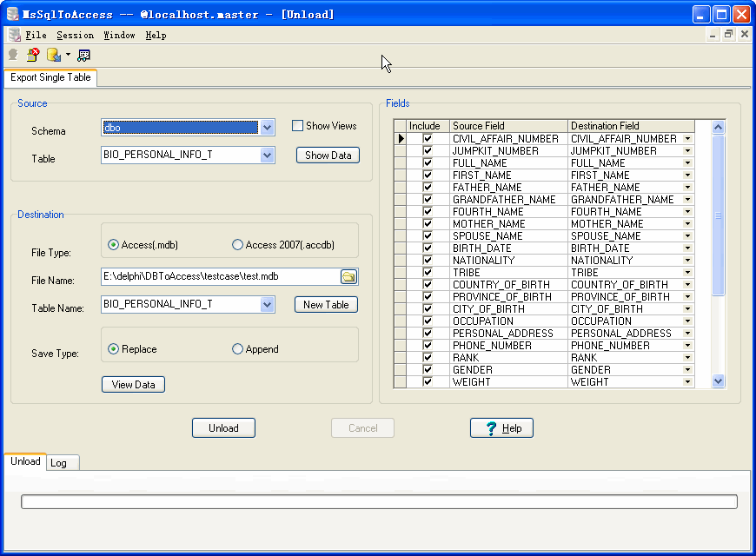Open the export icon's dropdown arrow
The height and width of the screenshot is (556, 756).
tap(68, 55)
